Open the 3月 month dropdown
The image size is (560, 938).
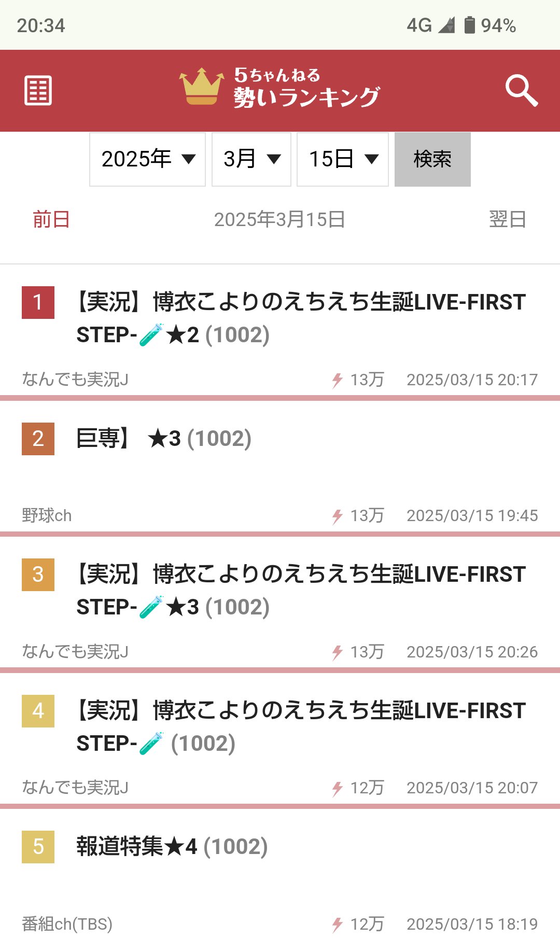pyautogui.click(x=251, y=159)
